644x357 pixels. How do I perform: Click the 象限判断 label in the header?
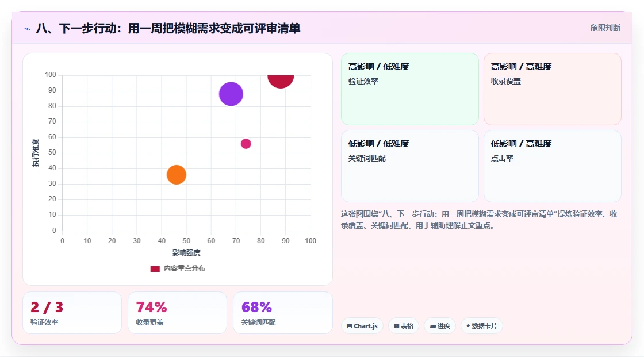(605, 28)
